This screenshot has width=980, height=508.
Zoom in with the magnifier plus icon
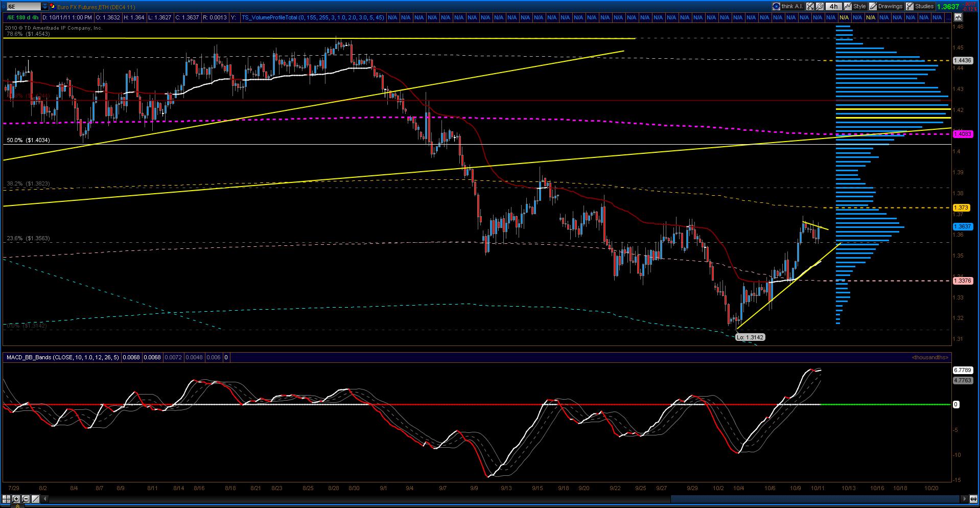pyautogui.click(x=16, y=499)
